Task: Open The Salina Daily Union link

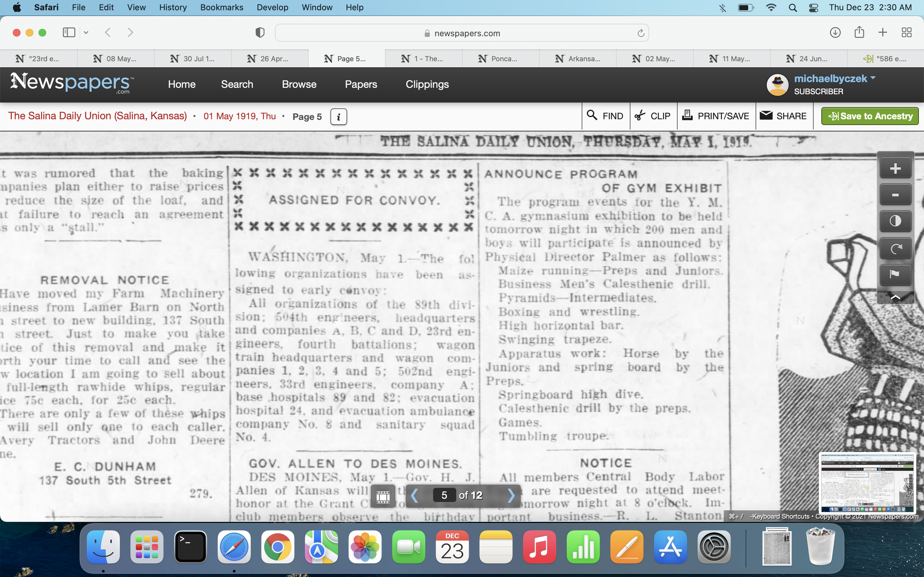Action: [x=97, y=116]
